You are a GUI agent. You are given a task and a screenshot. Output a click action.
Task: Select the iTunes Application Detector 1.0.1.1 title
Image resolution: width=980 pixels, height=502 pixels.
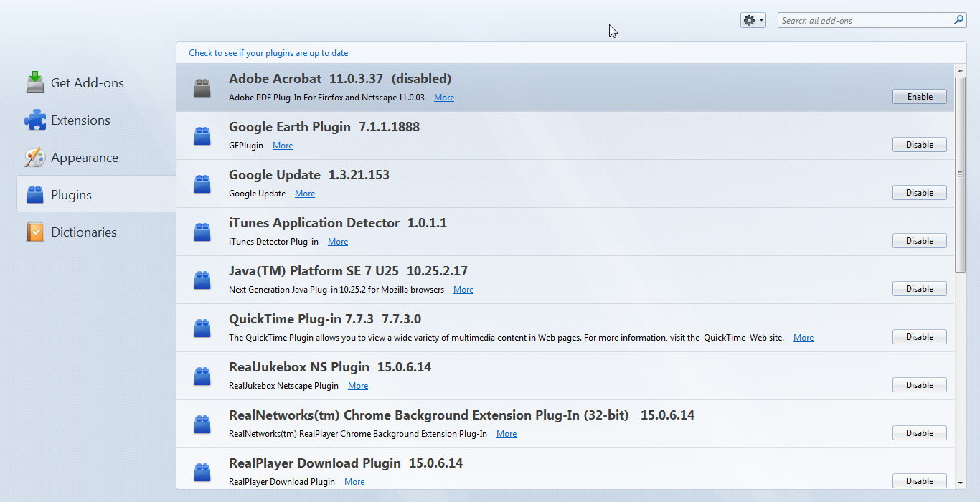pos(338,223)
